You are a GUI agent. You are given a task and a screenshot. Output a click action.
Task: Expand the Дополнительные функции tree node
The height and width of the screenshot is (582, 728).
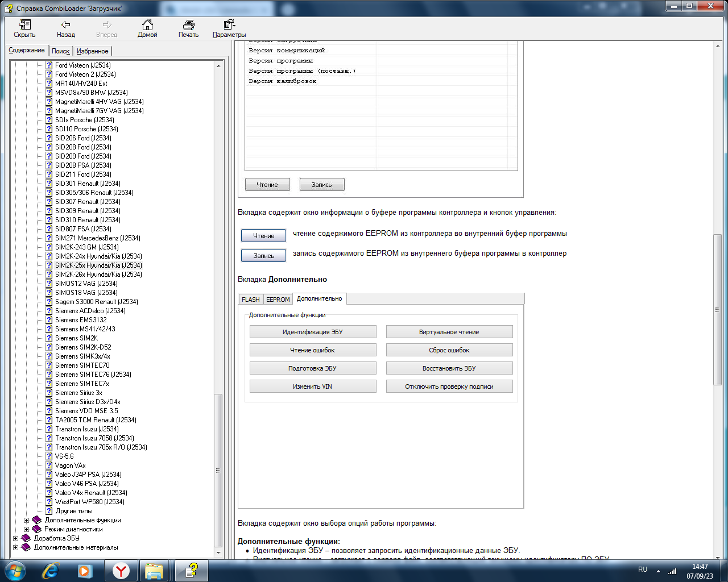(x=26, y=520)
